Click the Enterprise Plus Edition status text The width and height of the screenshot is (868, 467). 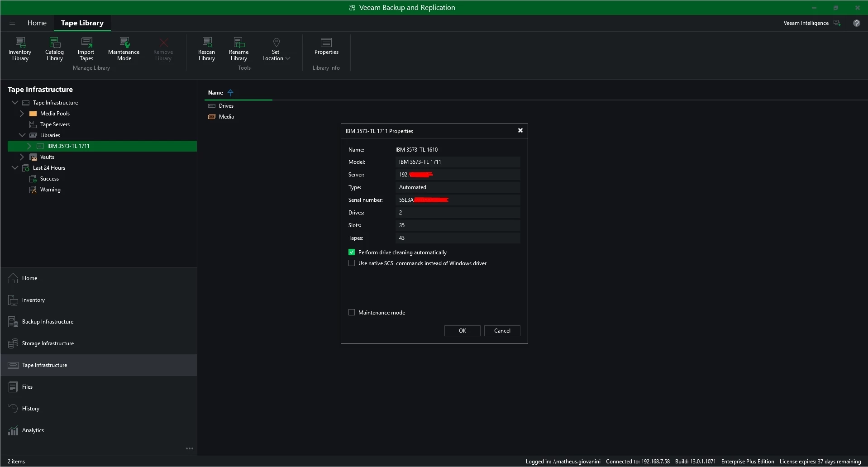[748, 462]
